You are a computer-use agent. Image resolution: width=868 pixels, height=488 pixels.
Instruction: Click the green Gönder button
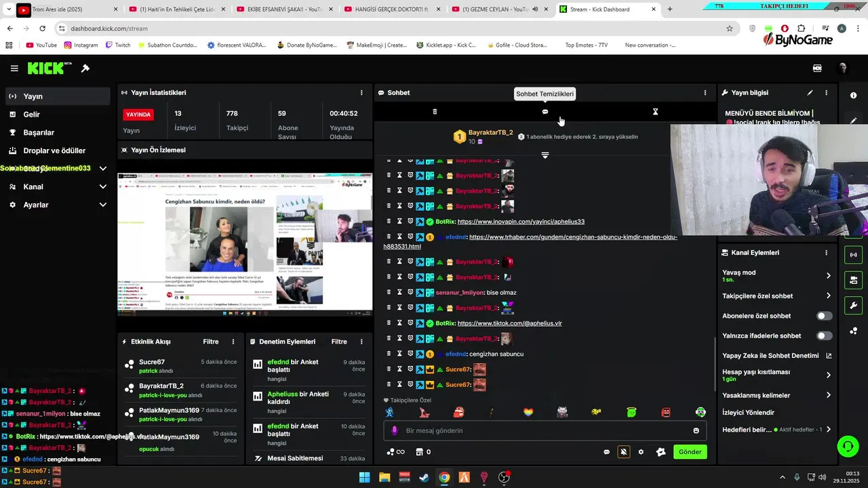click(x=690, y=452)
